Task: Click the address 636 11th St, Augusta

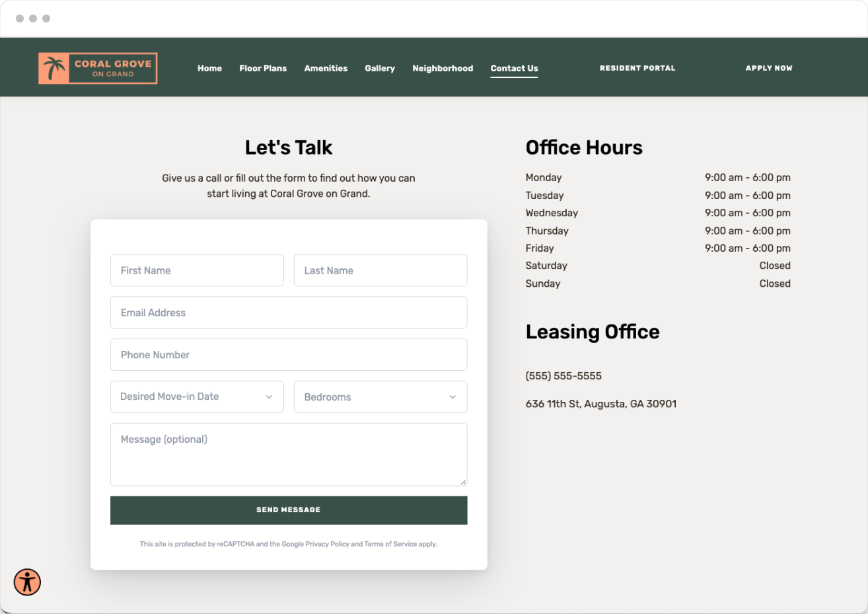Action: tap(601, 404)
